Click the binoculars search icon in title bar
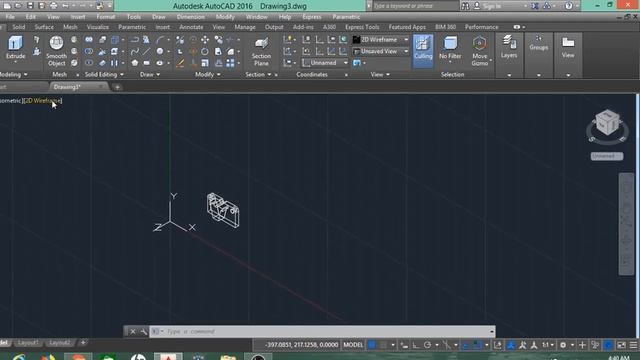This screenshot has height=360, width=640. [x=465, y=6]
